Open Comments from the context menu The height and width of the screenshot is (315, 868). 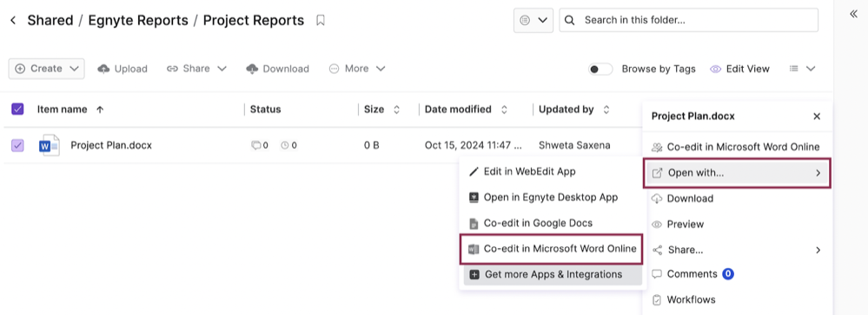(692, 274)
